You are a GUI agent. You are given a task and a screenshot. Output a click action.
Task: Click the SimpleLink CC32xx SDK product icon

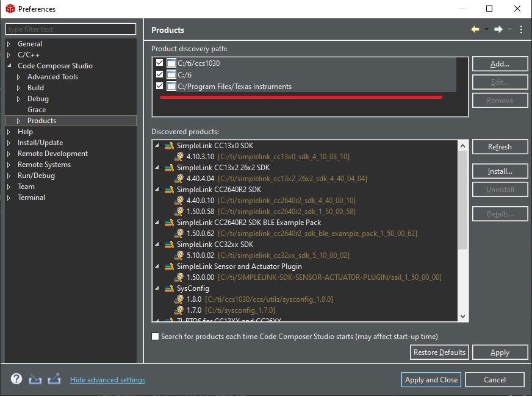[169, 245]
